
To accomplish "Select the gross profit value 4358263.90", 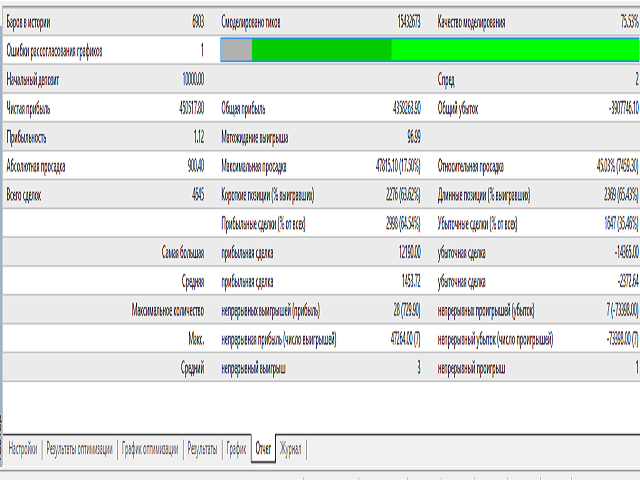I will 407,108.
